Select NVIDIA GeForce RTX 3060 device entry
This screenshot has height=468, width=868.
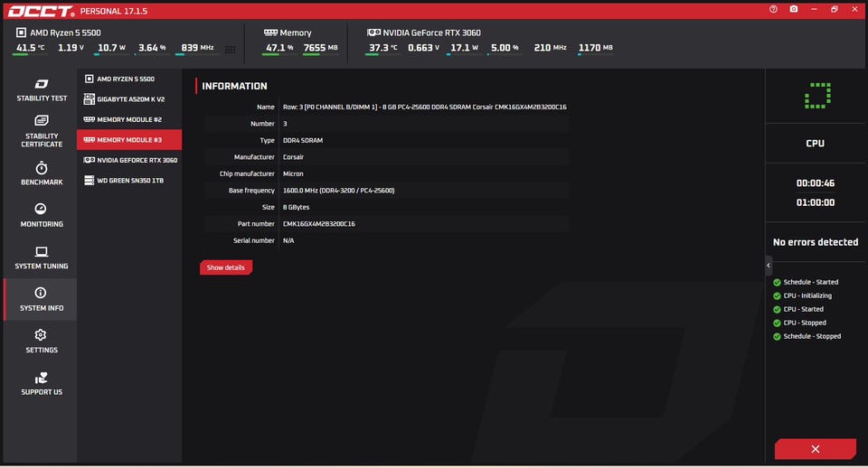pyautogui.click(x=129, y=160)
